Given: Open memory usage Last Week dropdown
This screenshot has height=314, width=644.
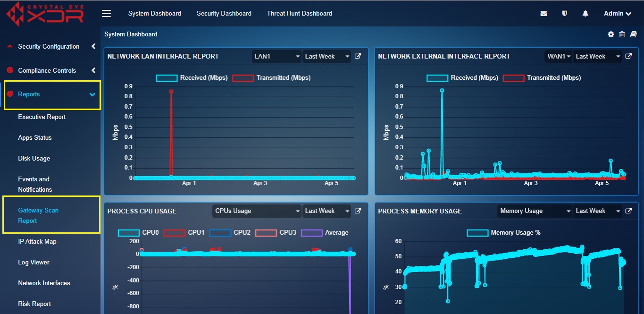Looking at the screenshot, I should coord(597,211).
